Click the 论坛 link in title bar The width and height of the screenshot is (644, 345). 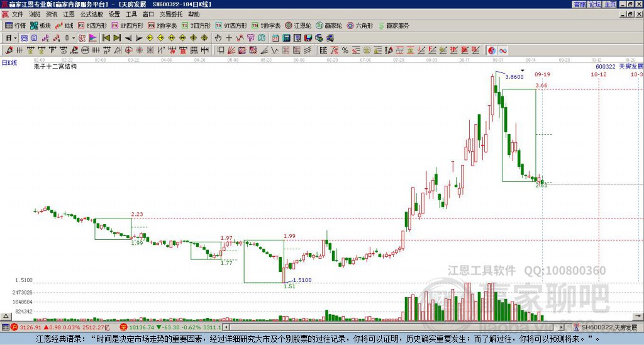coord(594,4)
